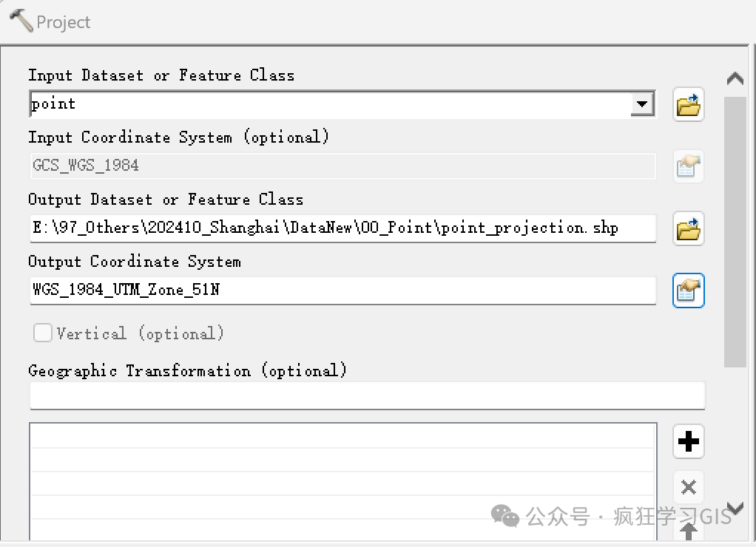Enable the Vertical (optional) checkbox
The height and width of the screenshot is (547, 756).
coord(42,333)
